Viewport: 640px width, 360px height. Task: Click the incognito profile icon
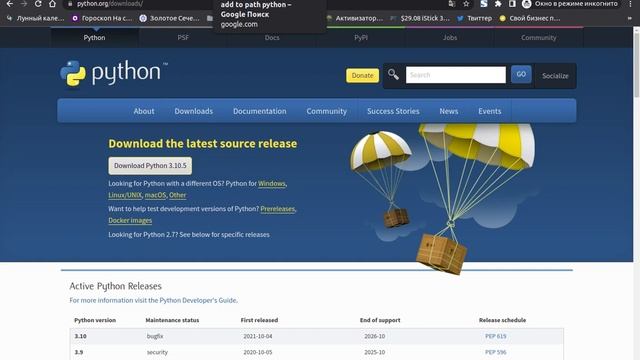pyautogui.click(x=527, y=4)
